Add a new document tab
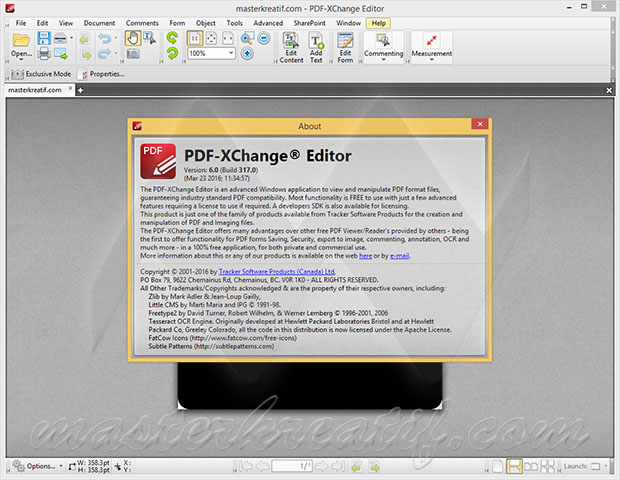Image resolution: width=620 pixels, height=480 pixels. pyautogui.click(x=80, y=91)
